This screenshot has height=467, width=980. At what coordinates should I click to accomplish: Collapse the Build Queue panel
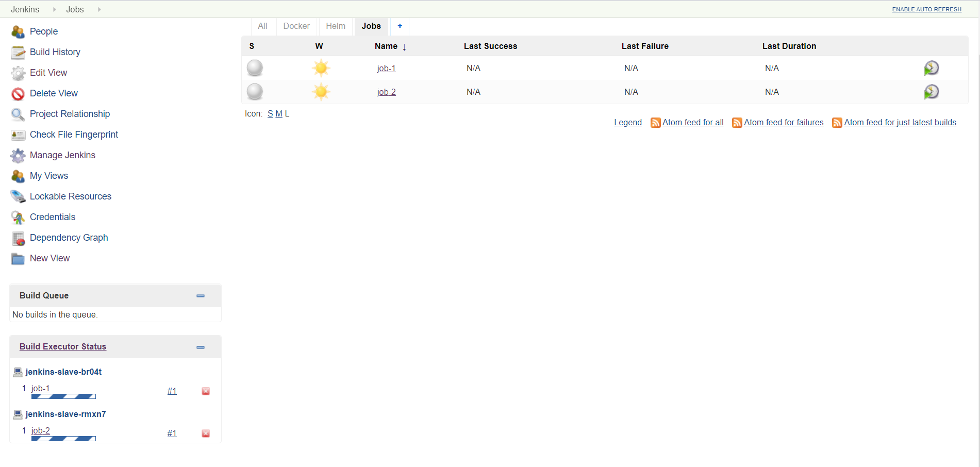(x=201, y=296)
